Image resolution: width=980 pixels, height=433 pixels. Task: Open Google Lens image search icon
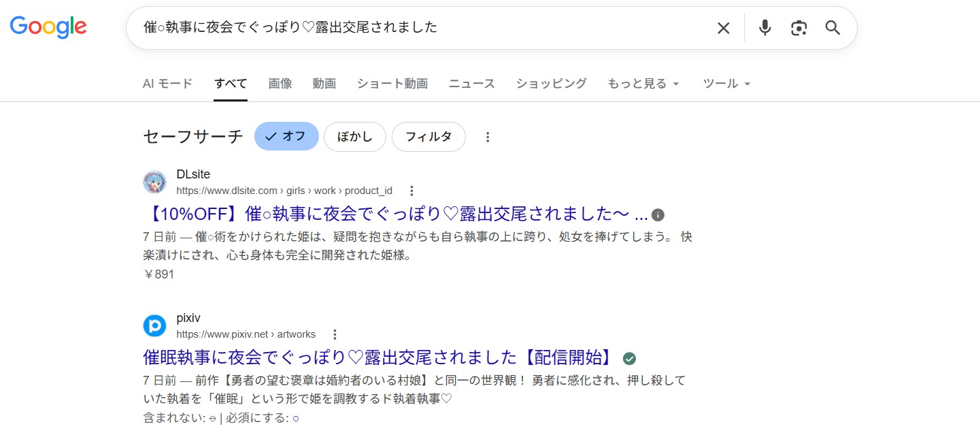coord(799,28)
